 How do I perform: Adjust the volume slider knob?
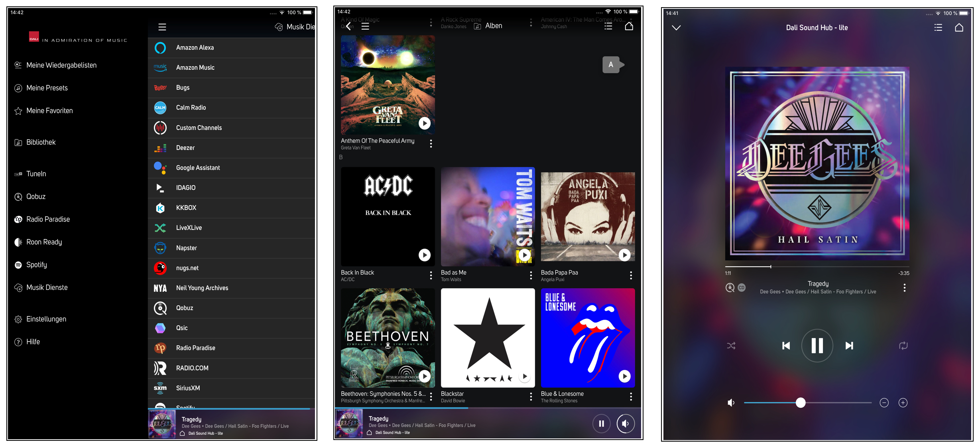coord(801,403)
